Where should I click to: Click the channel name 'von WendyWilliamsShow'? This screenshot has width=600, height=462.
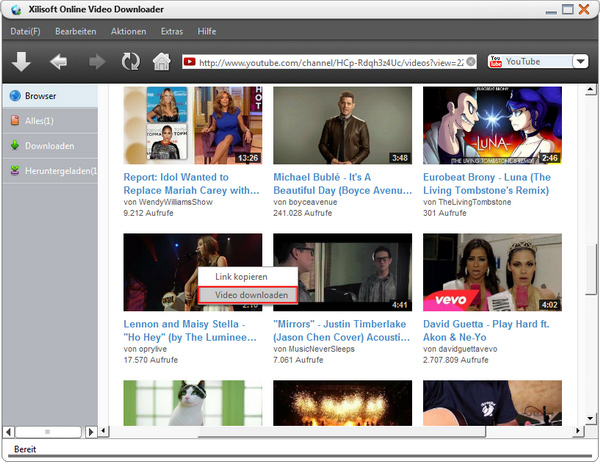[168, 202]
